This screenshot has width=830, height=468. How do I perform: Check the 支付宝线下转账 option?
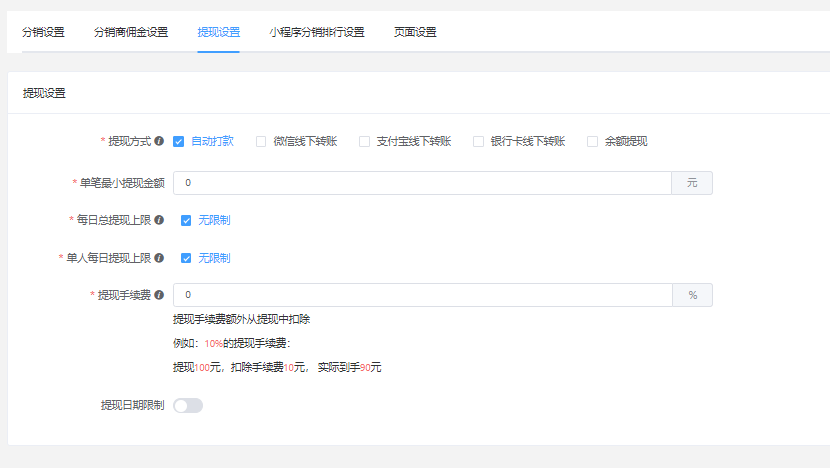[364, 141]
